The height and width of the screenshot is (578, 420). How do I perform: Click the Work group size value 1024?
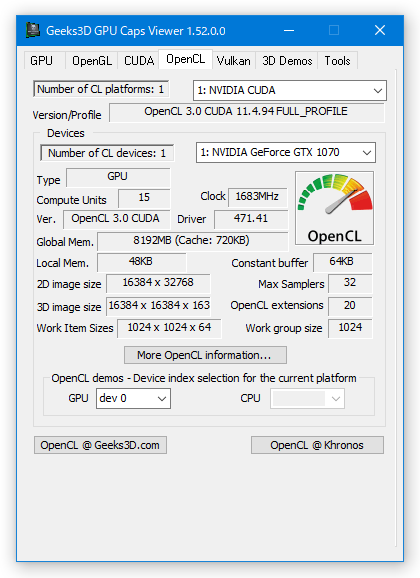(350, 328)
